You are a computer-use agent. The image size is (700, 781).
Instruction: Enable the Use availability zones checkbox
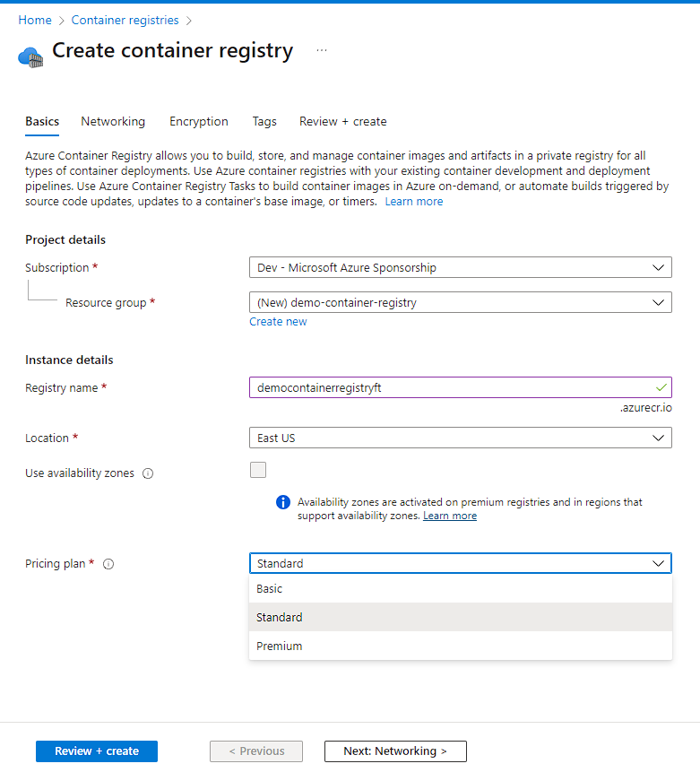(x=258, y=470)
